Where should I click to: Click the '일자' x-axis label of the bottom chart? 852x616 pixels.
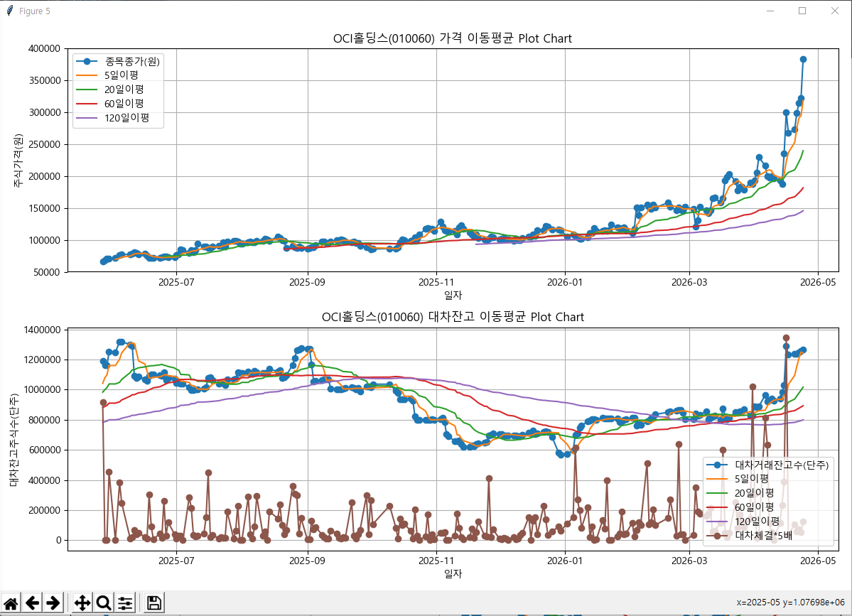coord(453,573)
